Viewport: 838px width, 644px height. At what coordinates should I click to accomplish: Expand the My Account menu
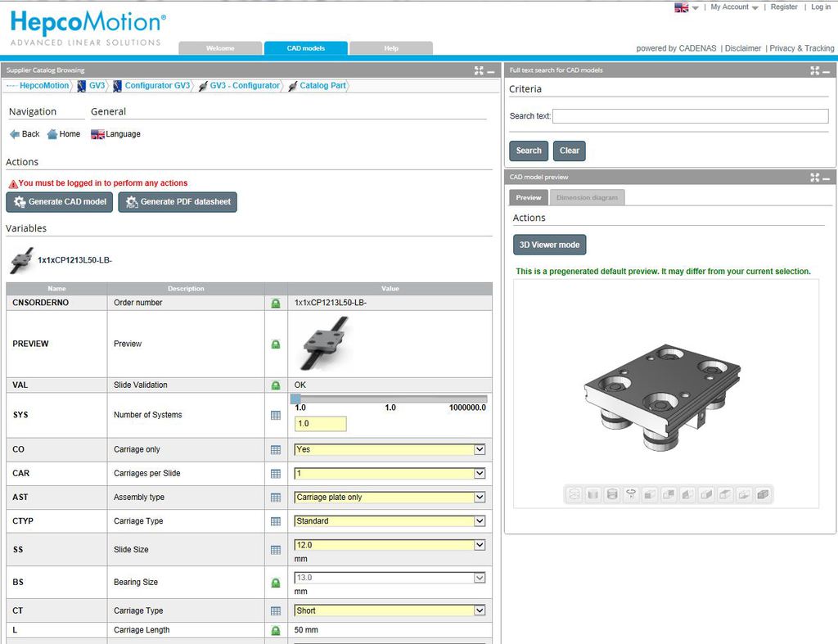734,7
